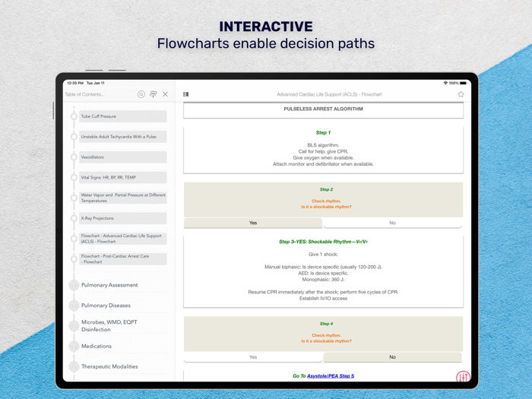Click timeline node beside Flowchart - Advanced Cardiac Life Support

click(x=74, y=239)
